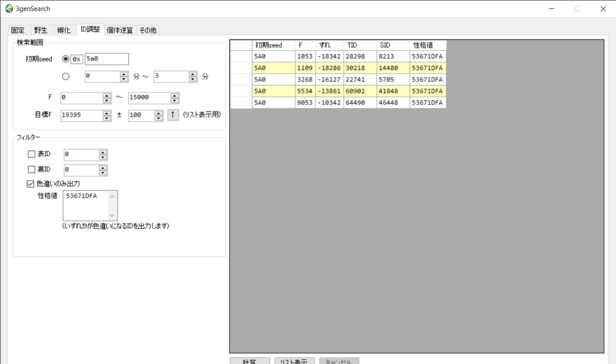Open the その他 tab
This screenshot has height=364, width=616.
pos(148,31)
